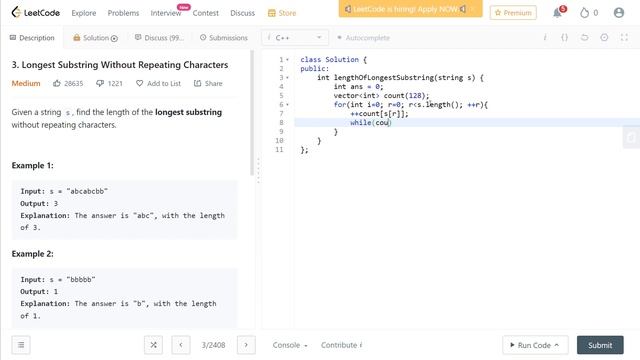Open the problem list menu icon
640x360 pixels.
coord(21,345)
